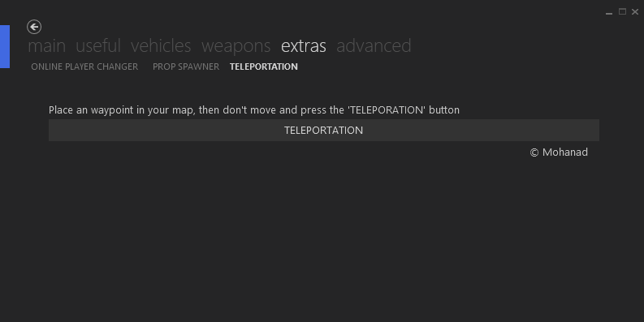Go to the advanced tab
This screenshot has width=644, height=322.
[374, 46]
